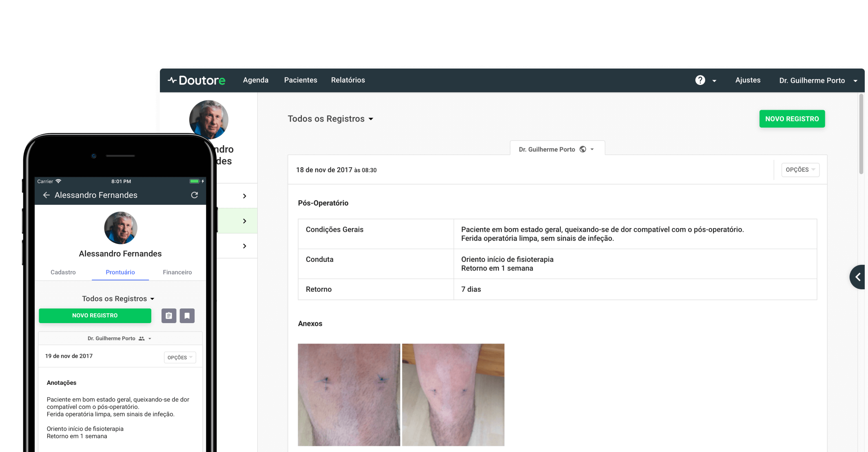Open first knee photo attachment
Screen dimensions: 868x452
click(349, 394)
